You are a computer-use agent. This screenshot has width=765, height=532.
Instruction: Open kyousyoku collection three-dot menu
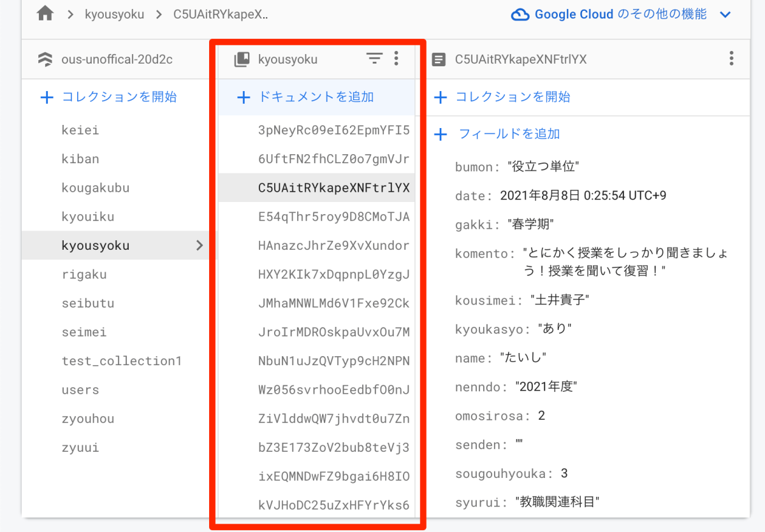[x=397, y=59]
